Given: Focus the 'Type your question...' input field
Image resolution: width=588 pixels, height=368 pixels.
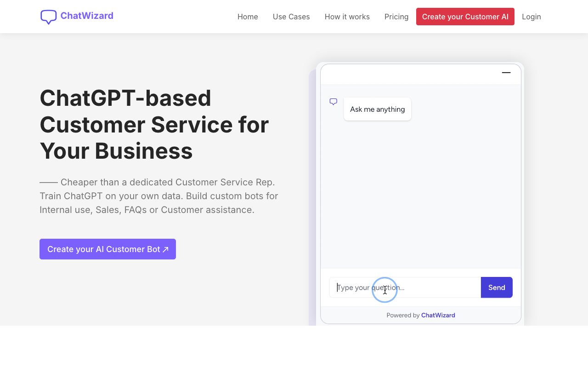Looking at the screenshot, I should (x=405, y=287).
